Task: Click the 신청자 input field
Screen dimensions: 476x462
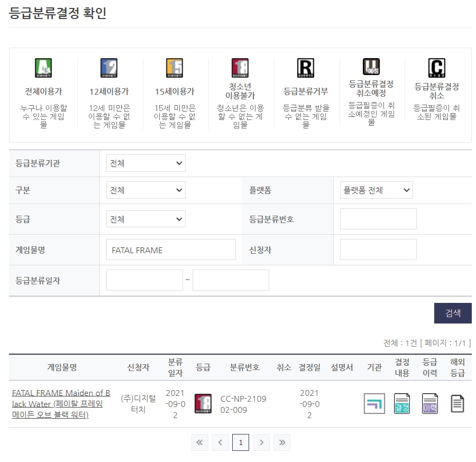Action: 378,250
